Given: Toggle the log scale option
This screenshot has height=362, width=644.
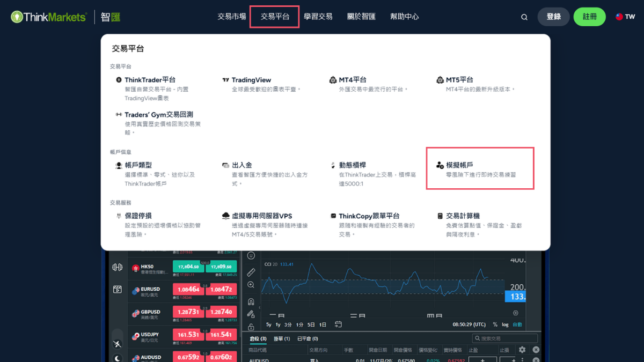Looking at the screenshot, I should tap(505, 325).
